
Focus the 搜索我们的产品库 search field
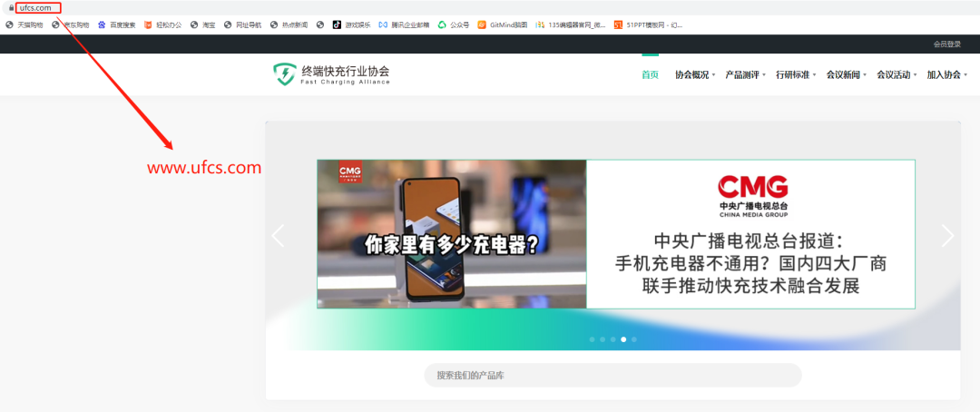(612, 375)
